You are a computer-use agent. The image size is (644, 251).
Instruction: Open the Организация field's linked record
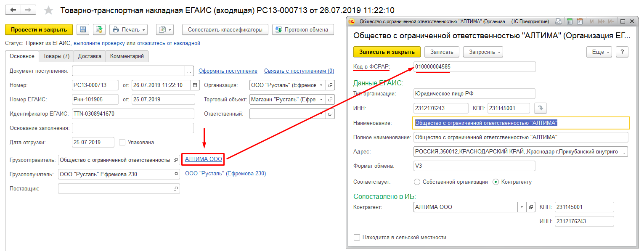331,85
